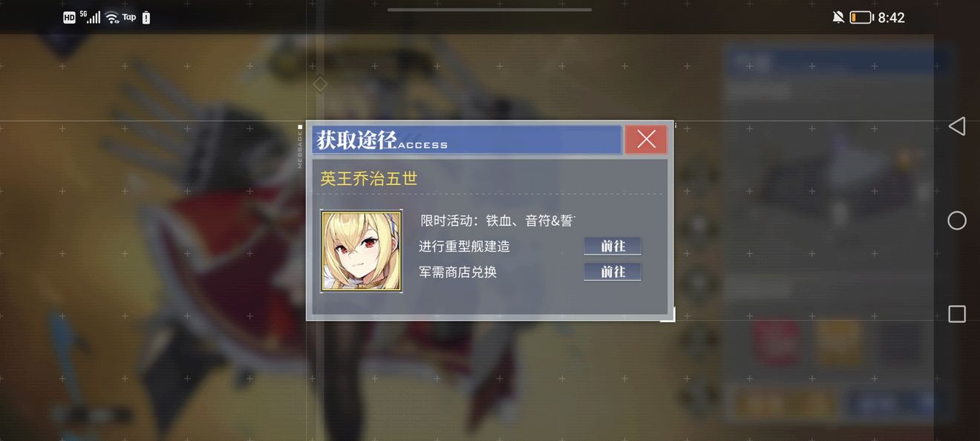Screen dimensions: 980x441
Task: Tap the Tap indicator in status bar
Action: coord(129,17)
